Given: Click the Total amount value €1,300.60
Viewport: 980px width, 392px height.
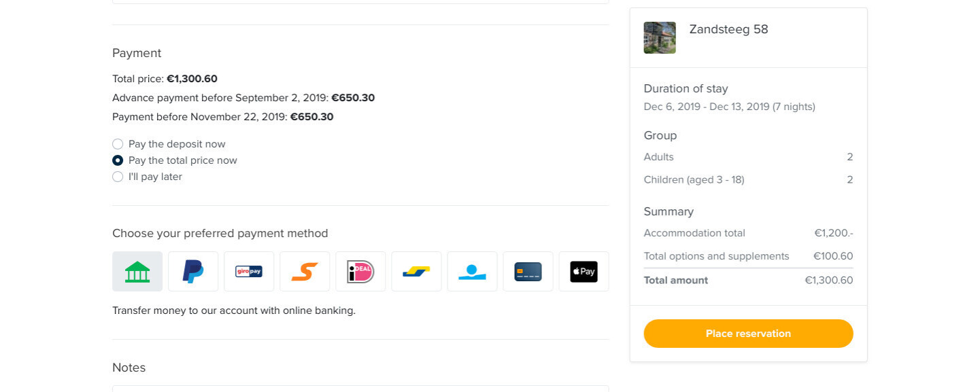Looking at the screenshot, I should tap(828, 280).
